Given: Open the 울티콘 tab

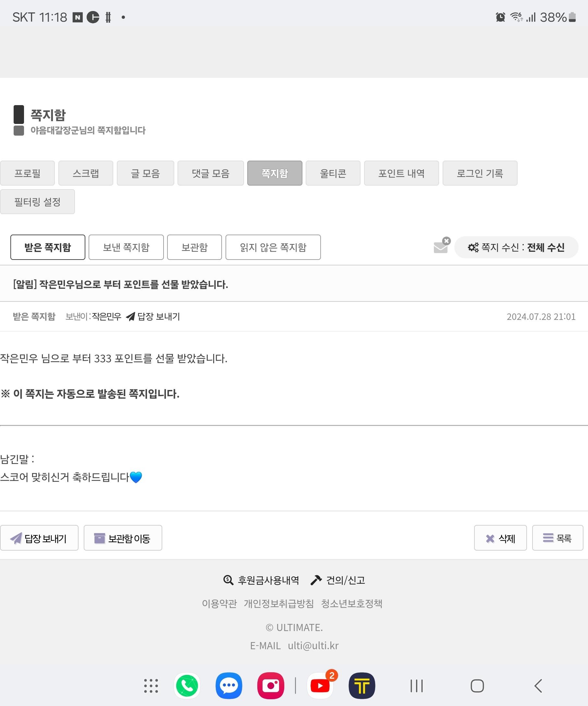Looking at the screenshot, I should coord(333,173).
